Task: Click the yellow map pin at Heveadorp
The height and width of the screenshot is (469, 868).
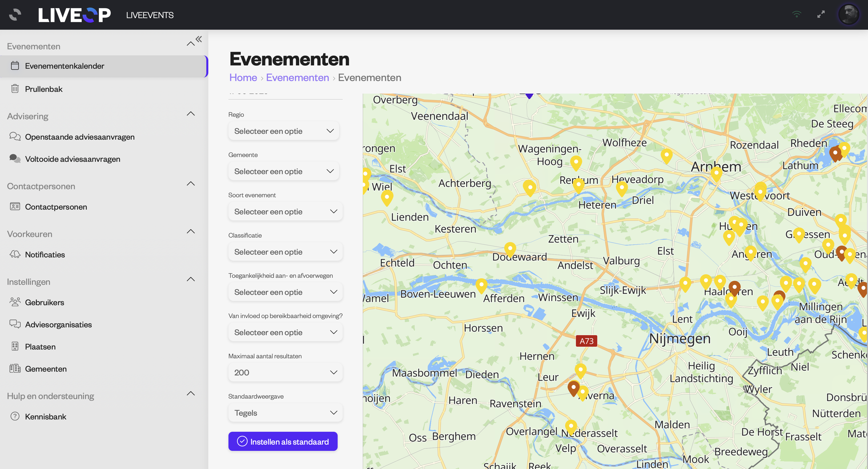Action: point(622,189)
